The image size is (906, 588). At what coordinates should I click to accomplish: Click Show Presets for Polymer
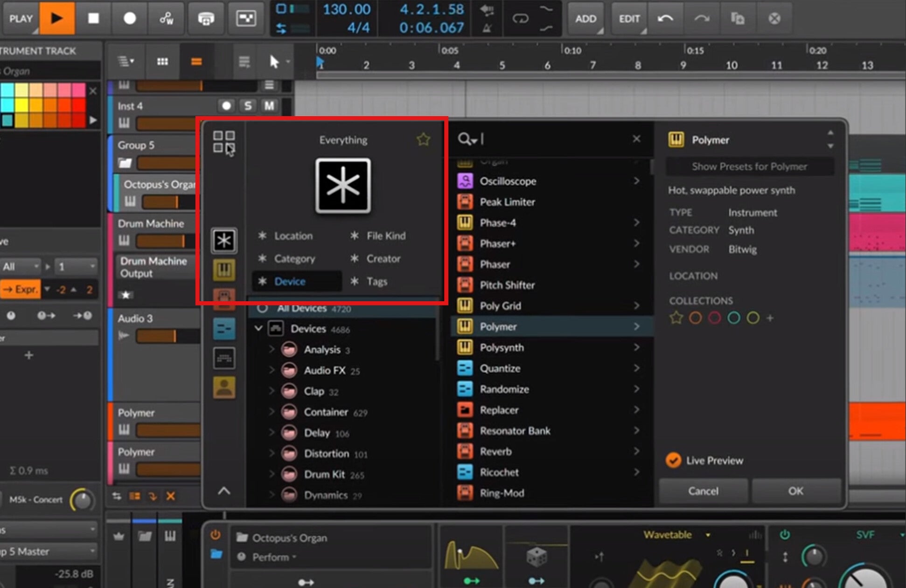coord(749,166)
